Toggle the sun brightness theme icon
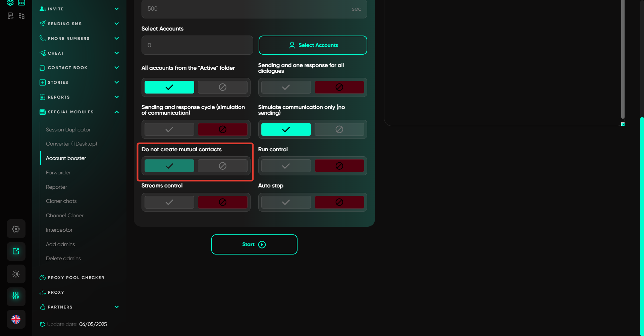The image size is (644, 336). [x=16, y=274]
